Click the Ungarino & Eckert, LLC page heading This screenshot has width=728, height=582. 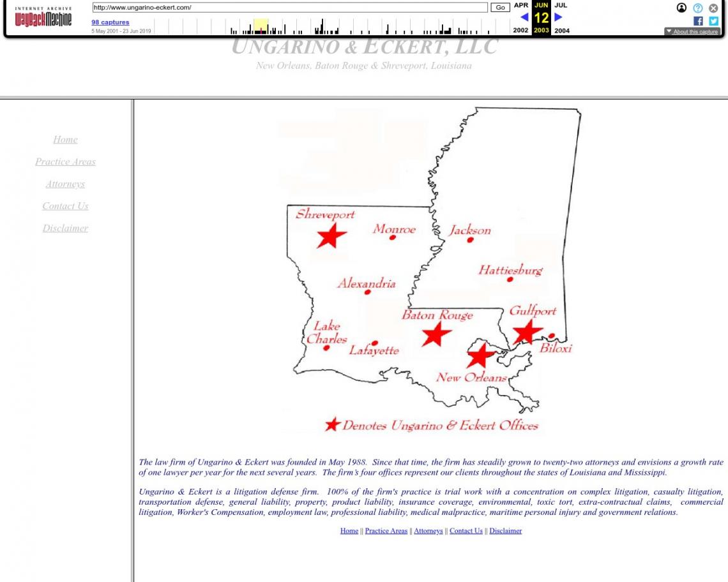point(365,47)
